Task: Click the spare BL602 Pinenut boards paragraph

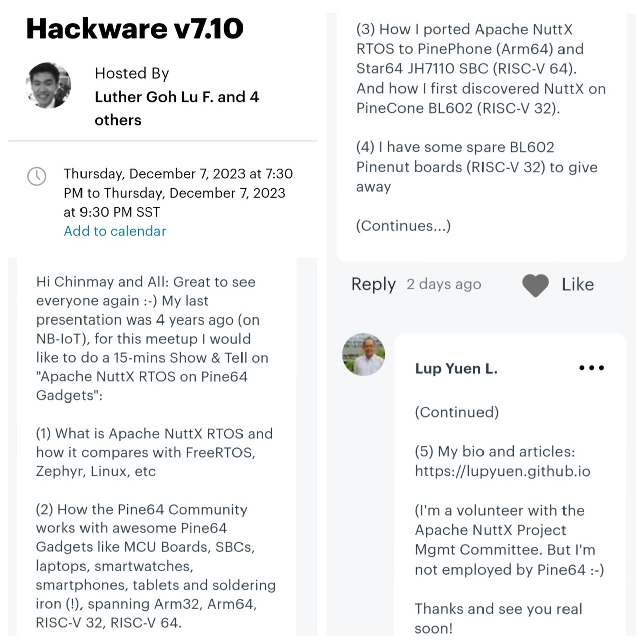Action: click(x=476, y=167)
